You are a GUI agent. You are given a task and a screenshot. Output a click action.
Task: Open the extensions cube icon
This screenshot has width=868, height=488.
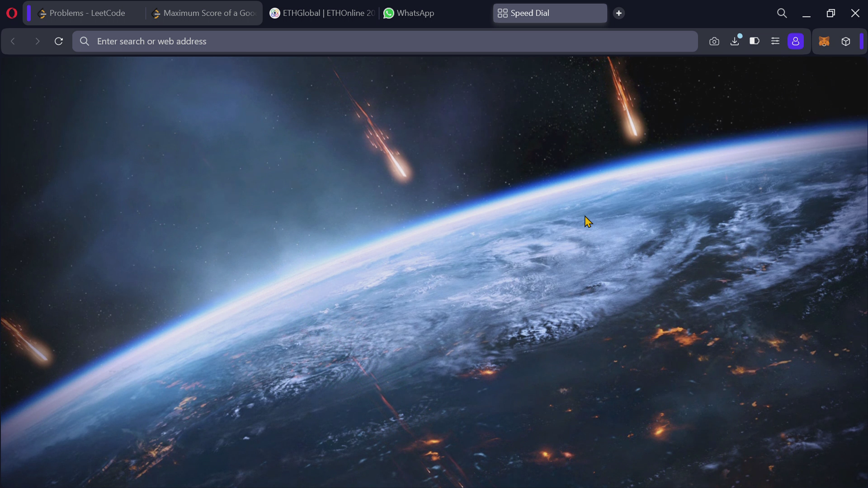pos(846,42)
